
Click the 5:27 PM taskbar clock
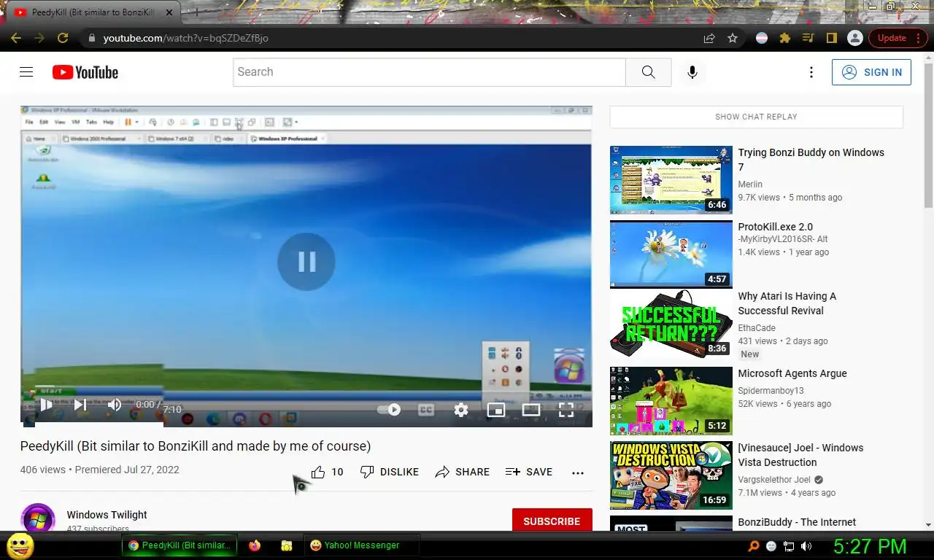(x=870, y=546)
